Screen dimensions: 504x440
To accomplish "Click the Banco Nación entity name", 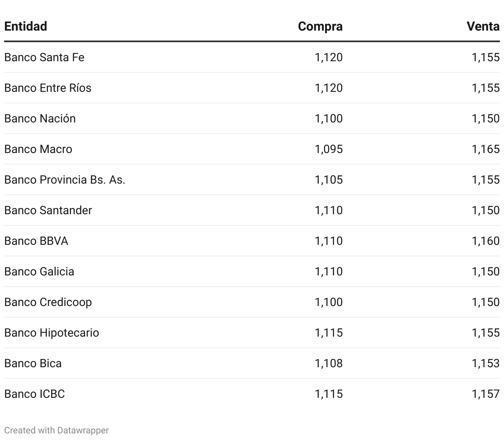I will pos(40,118).
